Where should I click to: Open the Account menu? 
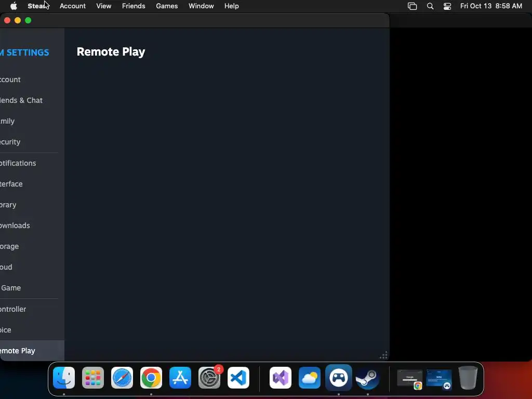click(73, 6)
